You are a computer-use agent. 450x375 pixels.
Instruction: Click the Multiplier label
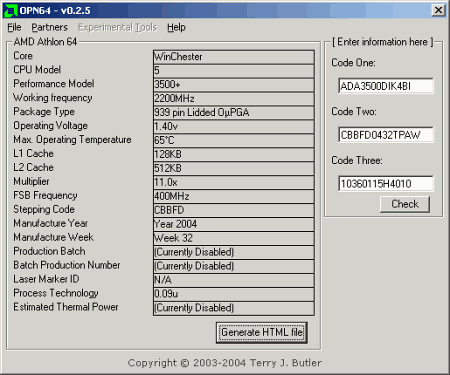click(31, 182)
